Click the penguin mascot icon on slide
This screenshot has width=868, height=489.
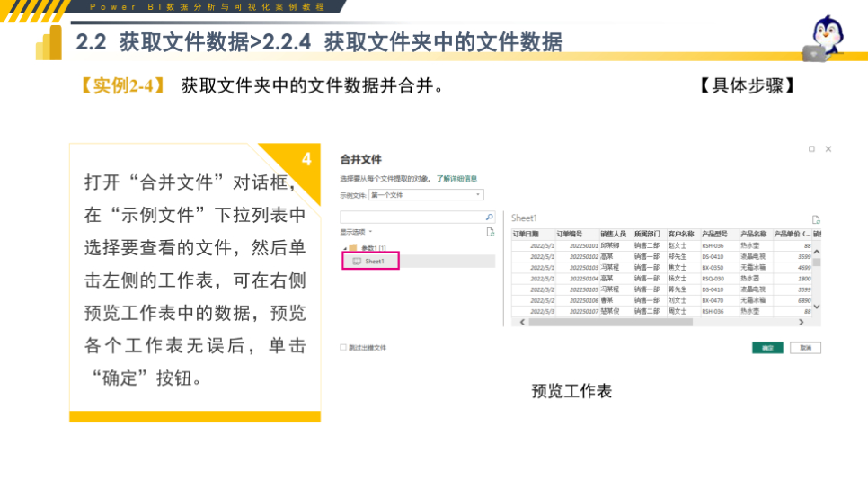pos(824,38)
